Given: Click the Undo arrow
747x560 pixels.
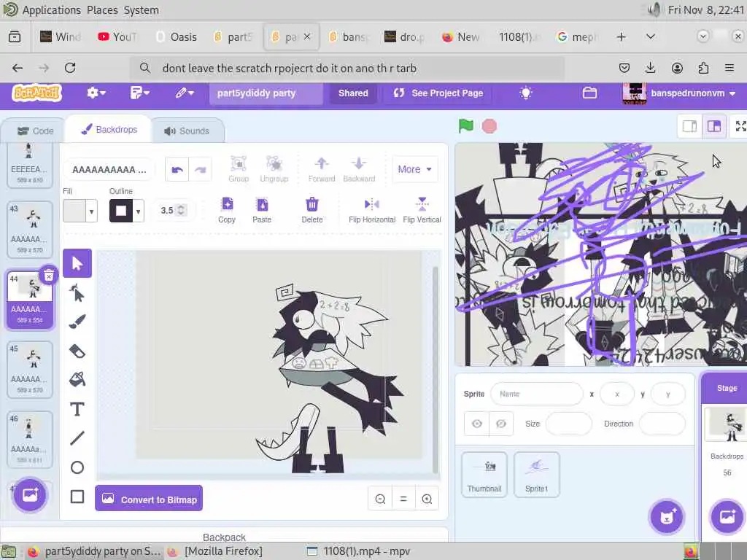Looking at the screenshot, I should (x=177, y=169).
